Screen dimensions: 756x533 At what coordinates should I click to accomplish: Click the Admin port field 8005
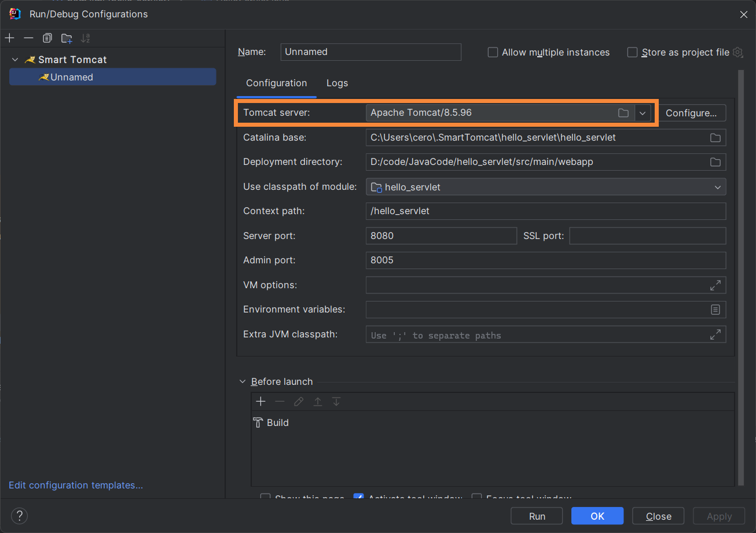pos(546,260)
